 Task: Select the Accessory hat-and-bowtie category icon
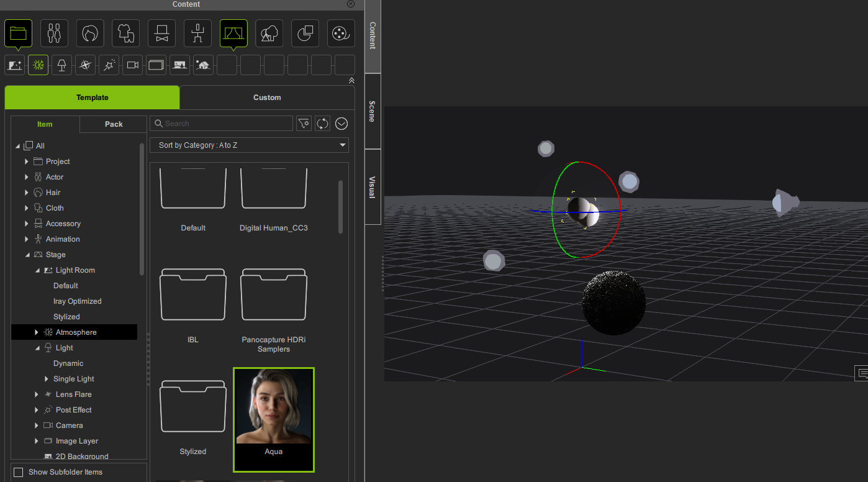tap(162, 33)
